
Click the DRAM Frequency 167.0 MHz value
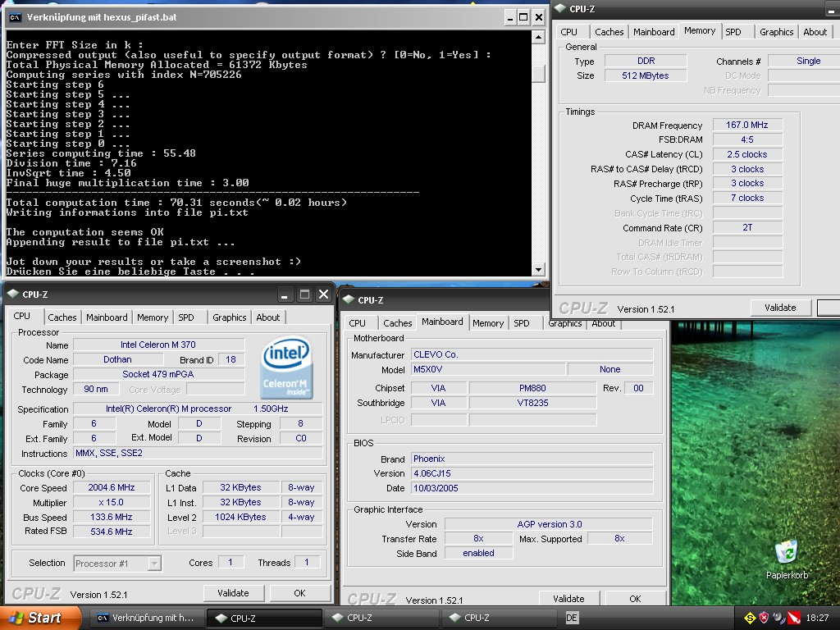click(746, 125)
